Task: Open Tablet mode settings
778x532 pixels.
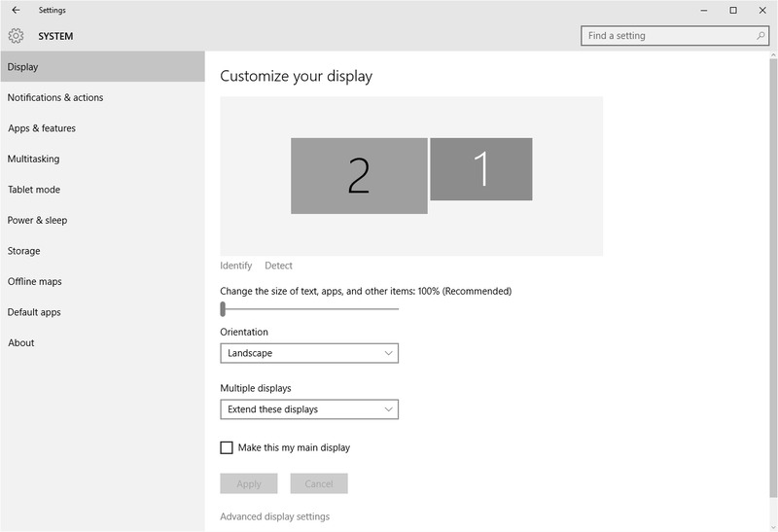Action: coord(34,190)
